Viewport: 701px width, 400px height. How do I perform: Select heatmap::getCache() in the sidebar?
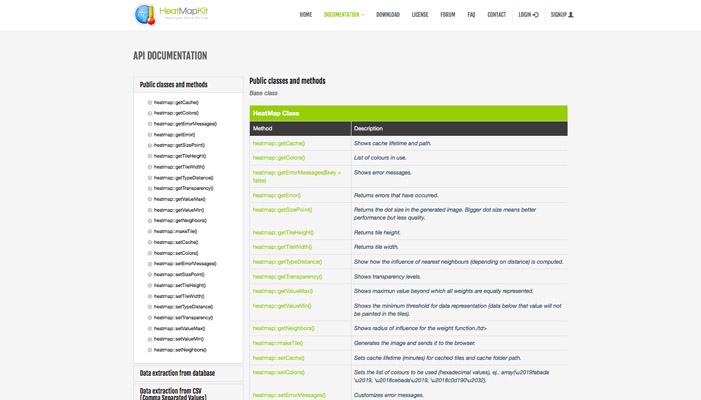176,102
